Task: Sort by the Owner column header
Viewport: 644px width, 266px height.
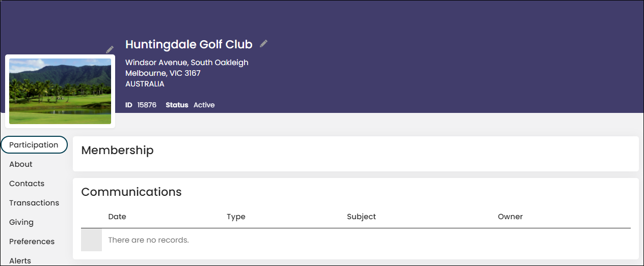Action: (x=511, y=217)
